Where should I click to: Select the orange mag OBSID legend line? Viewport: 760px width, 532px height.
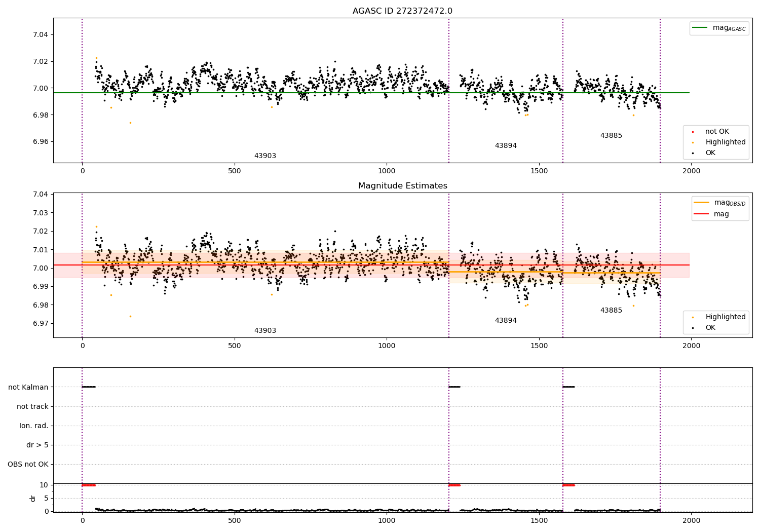tap(702, 203)
